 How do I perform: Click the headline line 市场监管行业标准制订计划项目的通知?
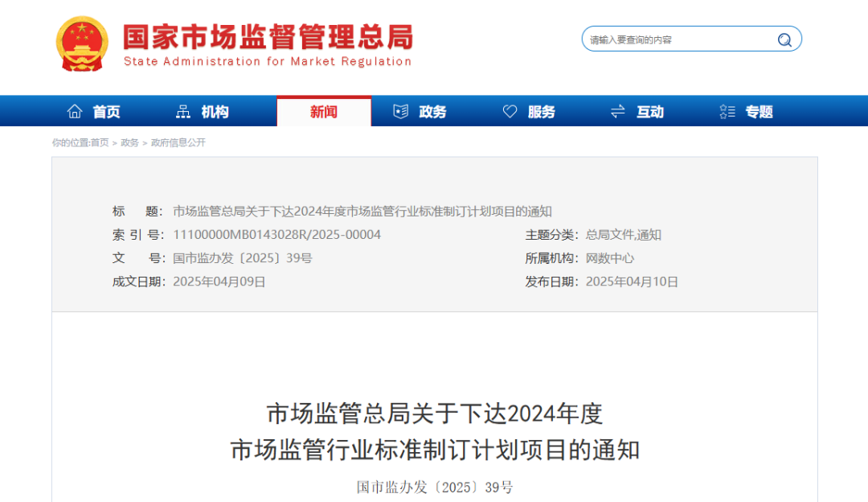435,450
